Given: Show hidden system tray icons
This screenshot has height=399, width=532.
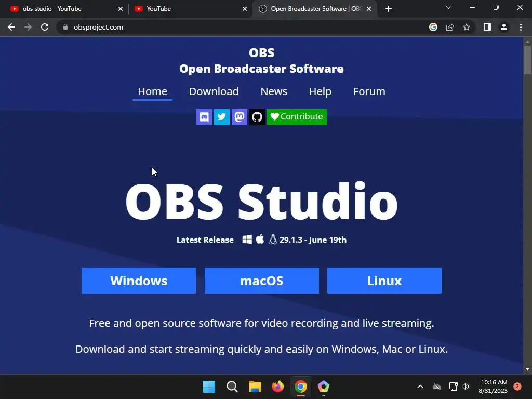Looking at the screenshot, I should point(420,387).
